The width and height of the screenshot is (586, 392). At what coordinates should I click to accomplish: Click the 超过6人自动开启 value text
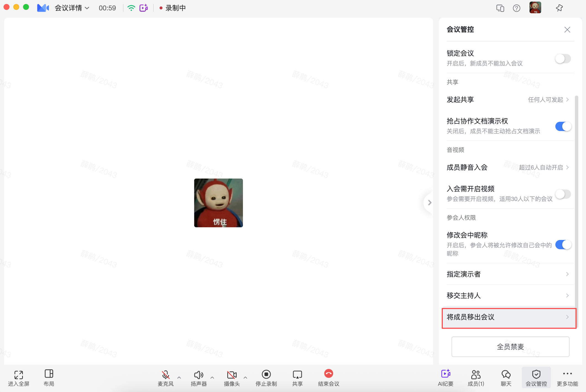tap(541, 167)
